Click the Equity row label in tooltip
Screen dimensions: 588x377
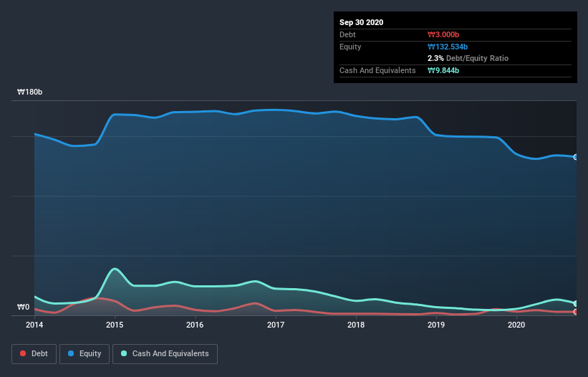(350, 47)
